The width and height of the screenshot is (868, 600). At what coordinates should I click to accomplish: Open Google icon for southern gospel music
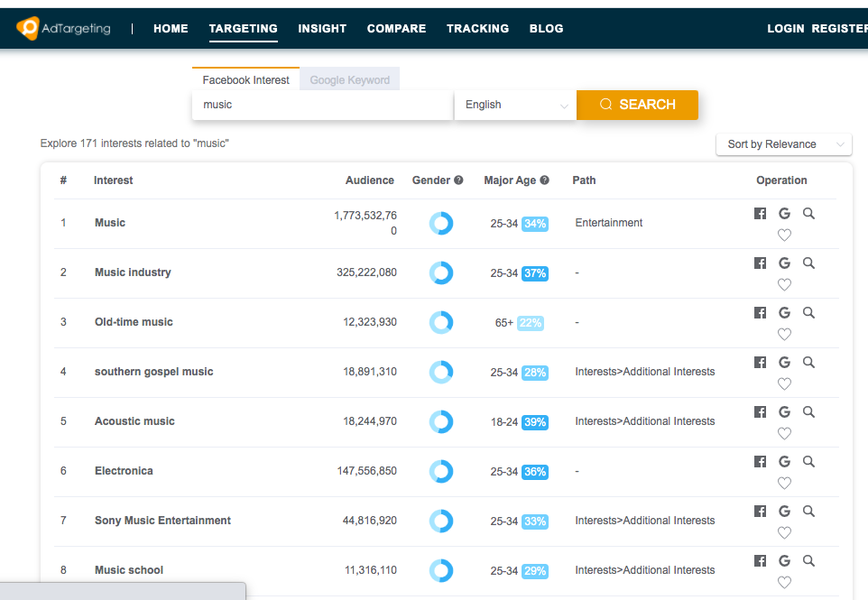tap(784, 362)
